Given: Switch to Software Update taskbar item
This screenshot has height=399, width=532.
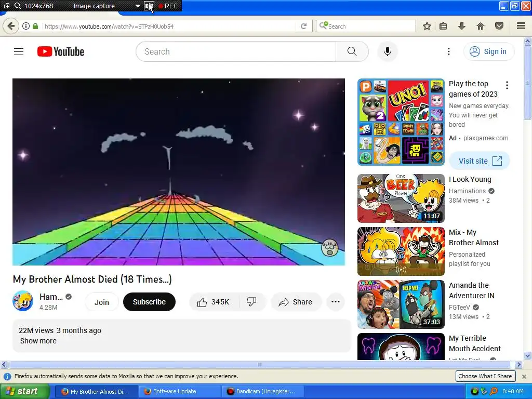Looking at the screenshot, I should coord(180,392).
